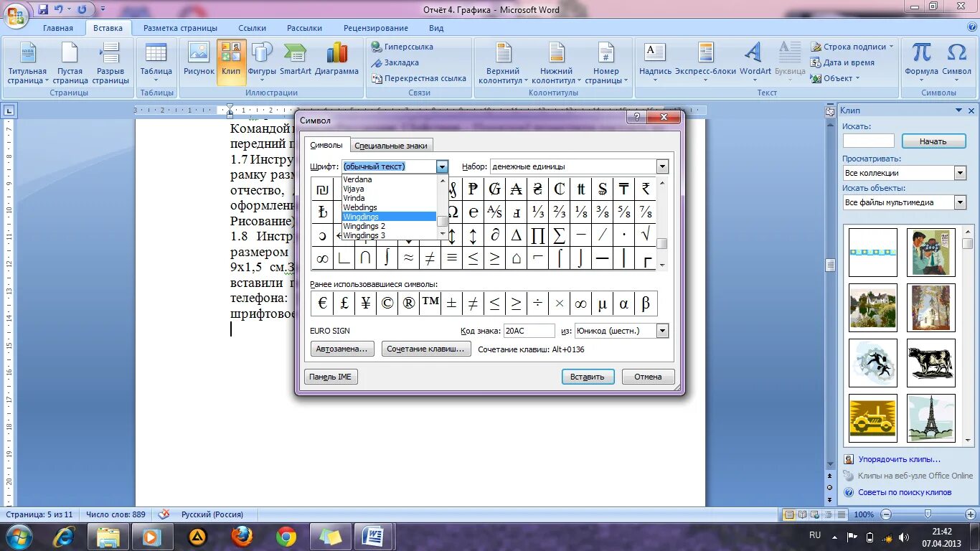
Task: Insert a page break (Разрыв страницы)
Action: click(x=110, y=63)
